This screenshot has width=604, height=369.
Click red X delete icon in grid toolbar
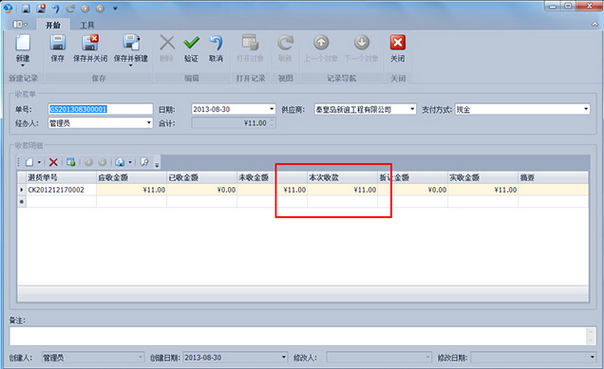pyautogui.click(x=53, y=162)
